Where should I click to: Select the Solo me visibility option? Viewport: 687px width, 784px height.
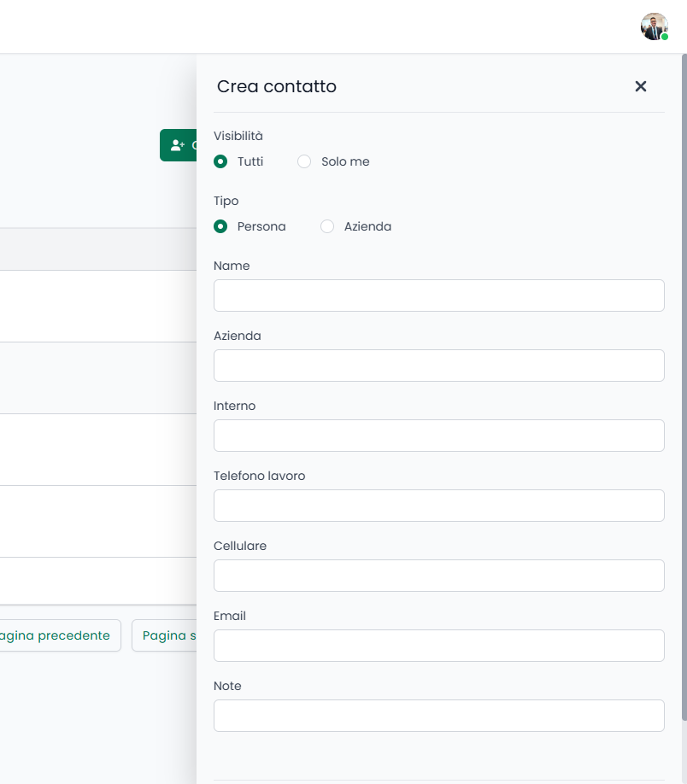click(304, 161)
